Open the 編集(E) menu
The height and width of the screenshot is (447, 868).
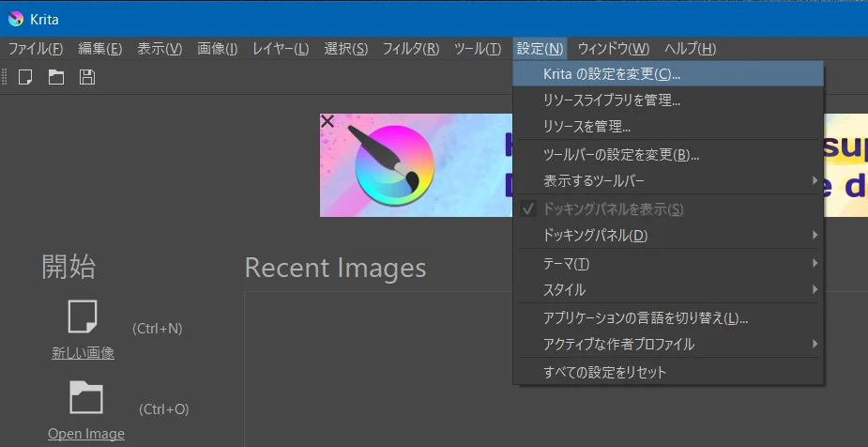point(99,49)
